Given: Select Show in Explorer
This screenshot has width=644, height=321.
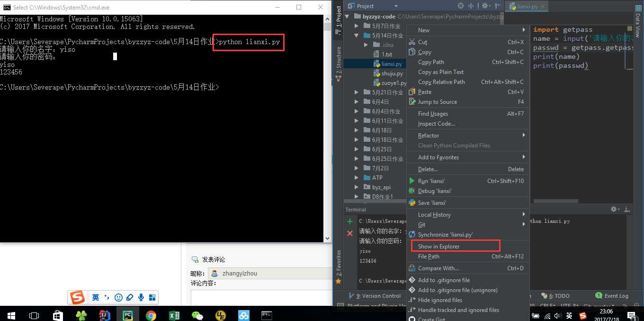Looking at the screenshot, I should click(x=468, y=247).
